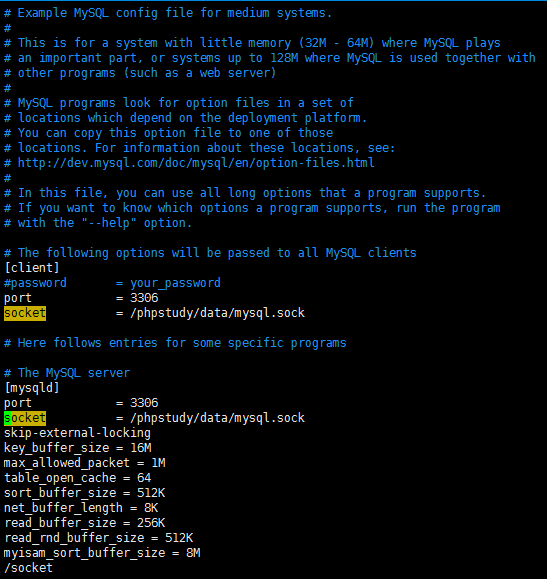
Task: Click the option-files.html documentation URL
Action: click(x=196, y=163)
